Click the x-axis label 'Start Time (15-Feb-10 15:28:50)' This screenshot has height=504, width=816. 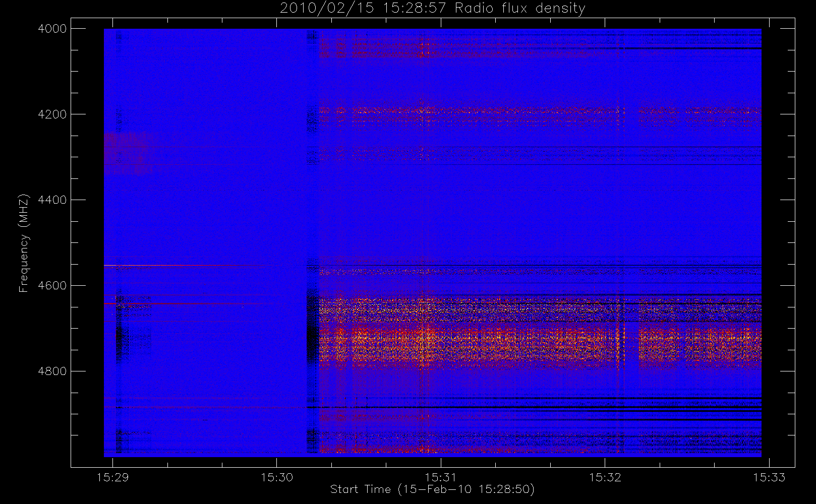point(432,489)
